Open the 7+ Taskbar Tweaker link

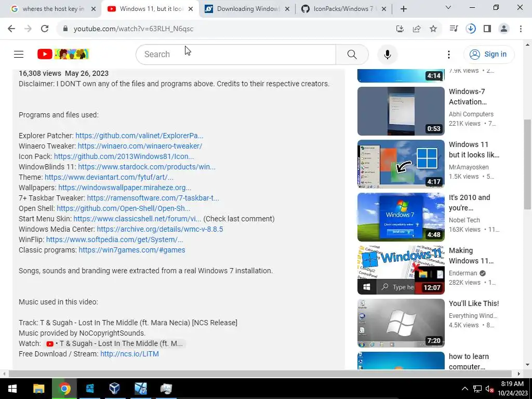click(x=153, y=198)
